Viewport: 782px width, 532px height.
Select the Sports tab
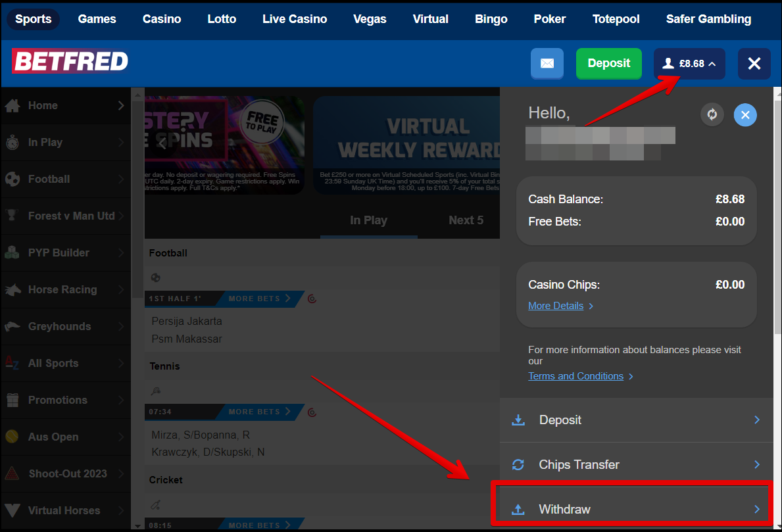(33, 19)
